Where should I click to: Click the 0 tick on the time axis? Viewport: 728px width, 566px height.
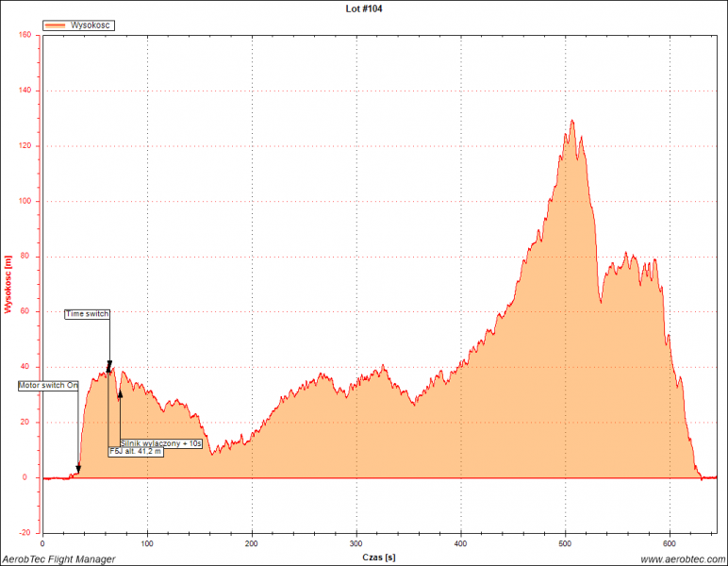click(x=43, y=544)
